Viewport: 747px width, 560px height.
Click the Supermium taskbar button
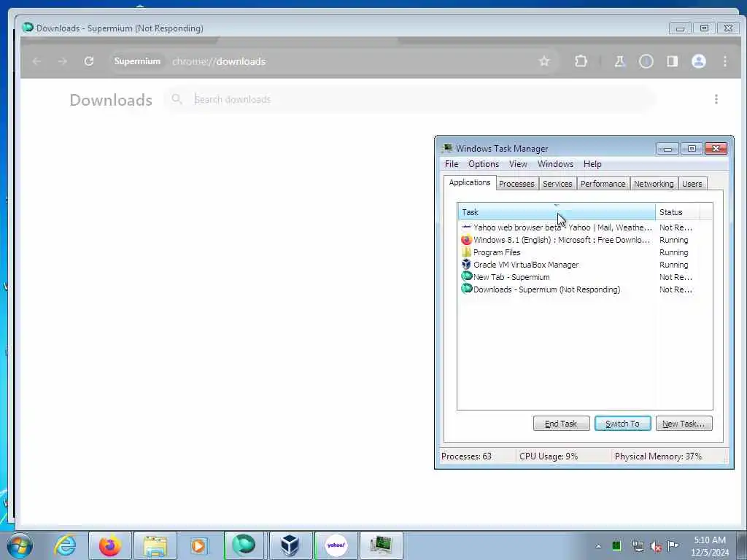244,545
